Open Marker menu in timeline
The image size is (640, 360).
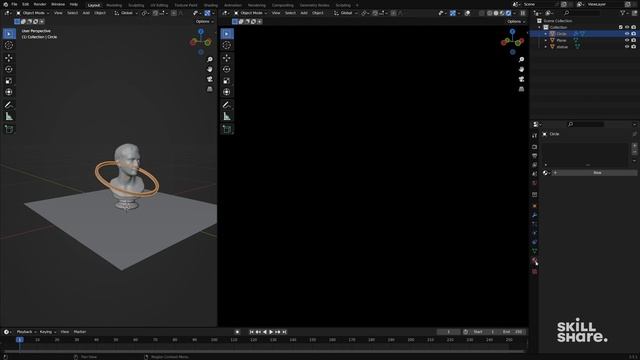tap(80, 332)
